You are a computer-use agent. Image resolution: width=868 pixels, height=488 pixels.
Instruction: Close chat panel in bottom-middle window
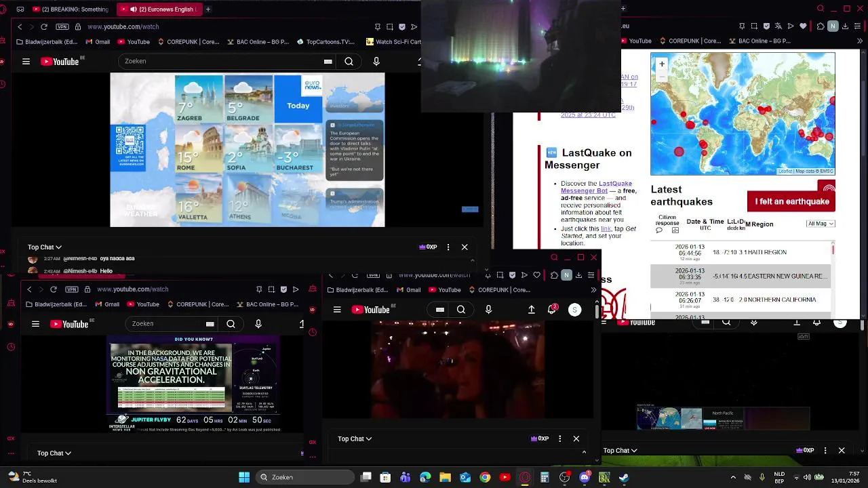point(576,439)
